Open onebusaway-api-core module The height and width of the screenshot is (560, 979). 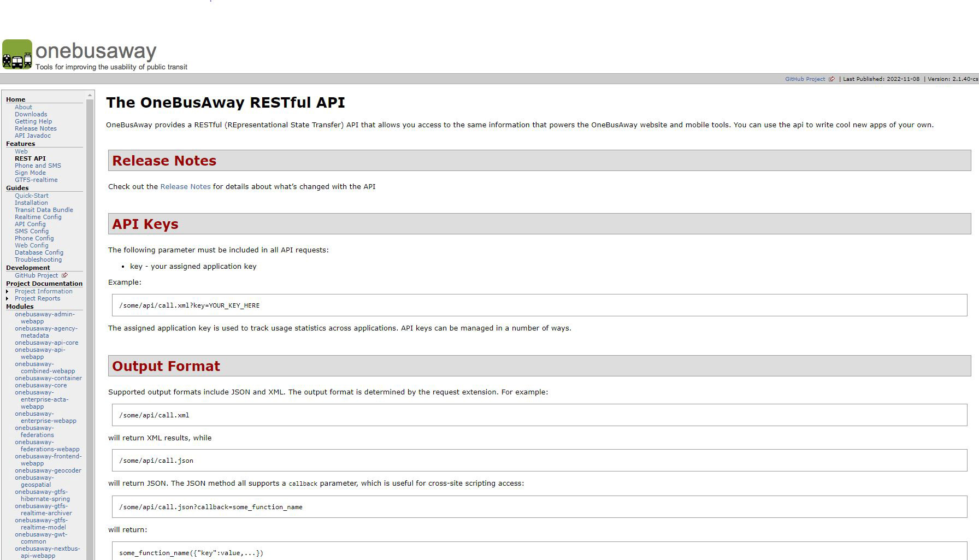(x=46, y=343)
